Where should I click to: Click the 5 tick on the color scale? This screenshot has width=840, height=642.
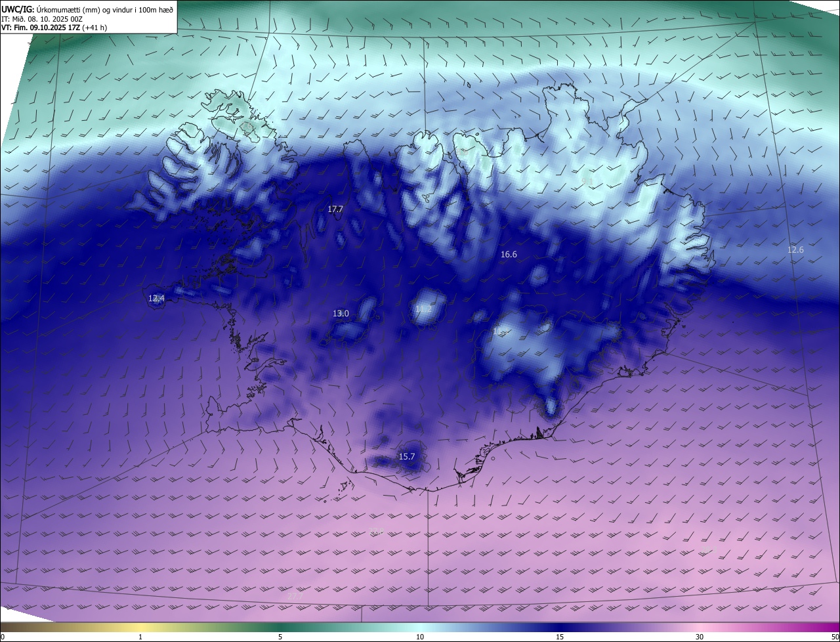tap(280, 637)
